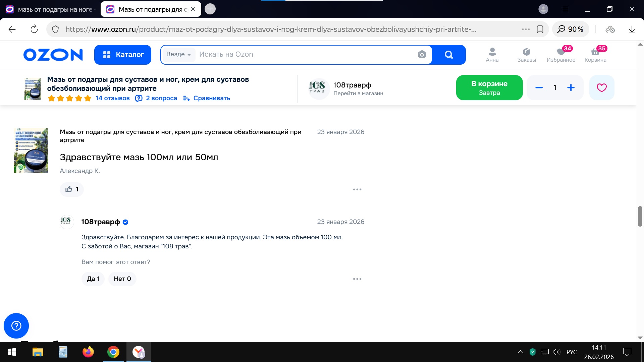Toggle the pink heart favorite button
The image size is (644, 362).
601,88
